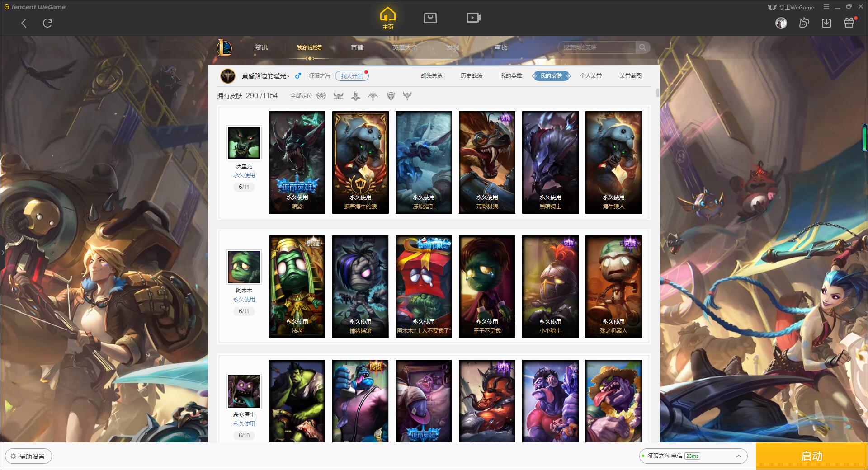Open the gift box rewards icon

(849, 23)
